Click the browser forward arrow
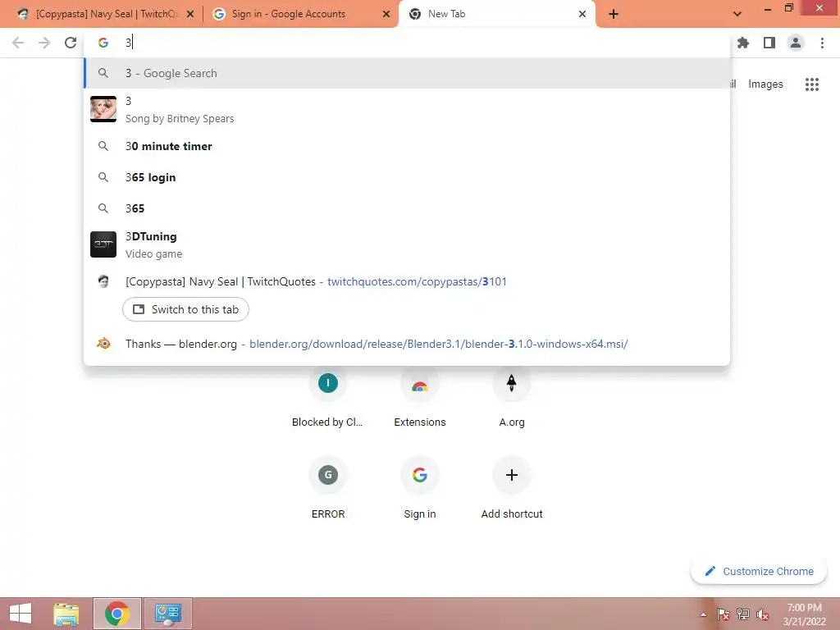 pos(44,43)
